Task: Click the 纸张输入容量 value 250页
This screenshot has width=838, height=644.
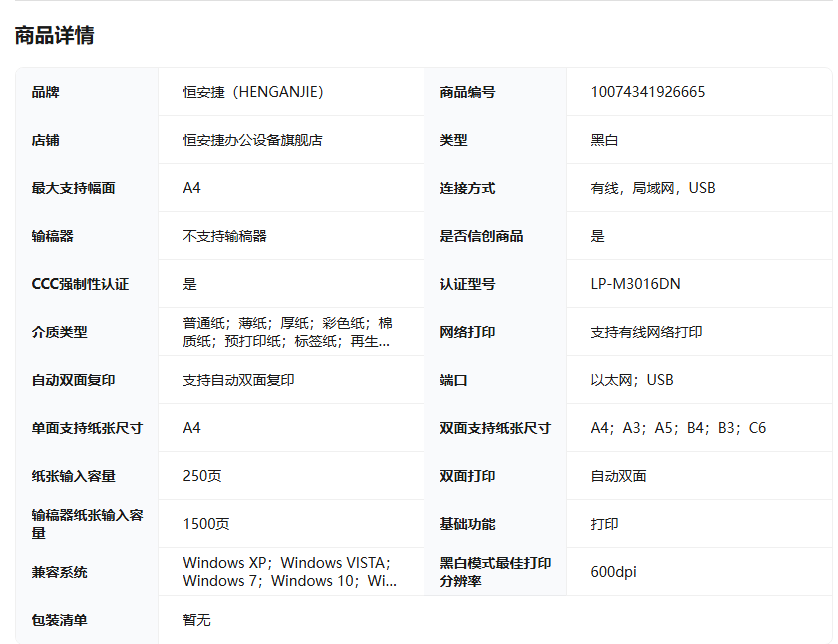Action: [x=202, y=476]
